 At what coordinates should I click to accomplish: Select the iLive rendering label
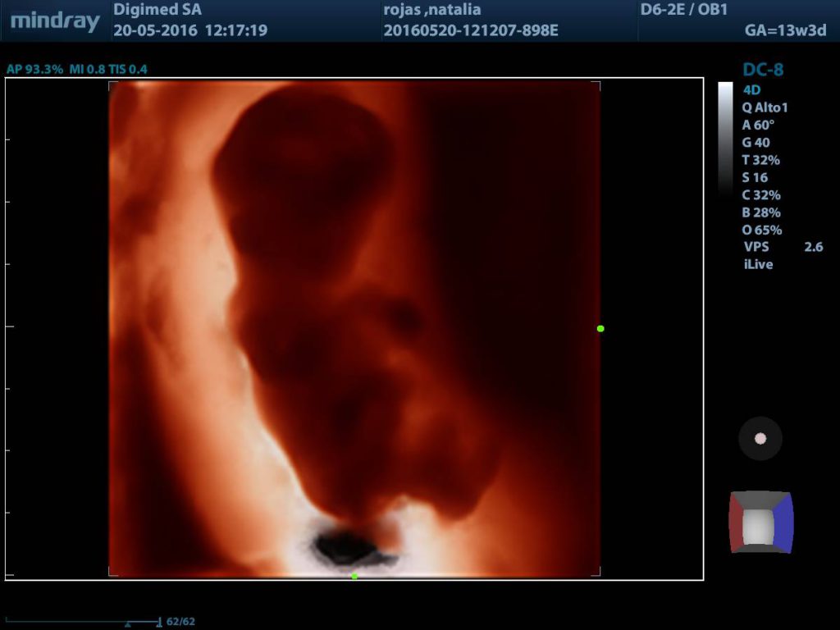(x=758, y=264)
